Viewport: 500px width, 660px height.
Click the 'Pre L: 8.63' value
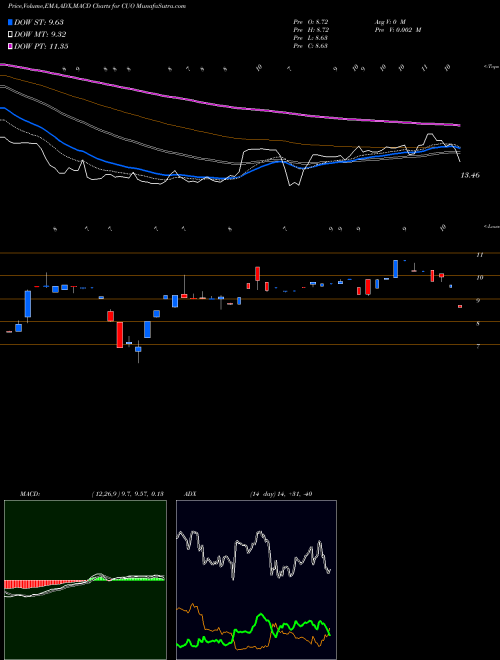[x=311, y=38]
